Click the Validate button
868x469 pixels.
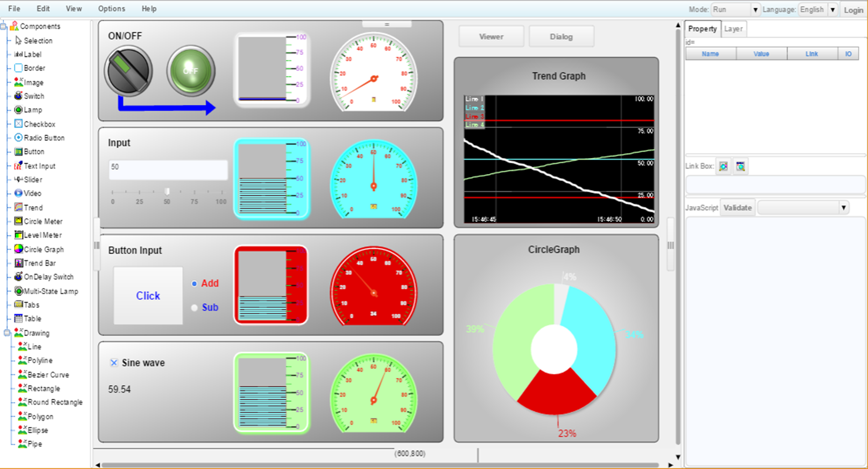[737, 208]
